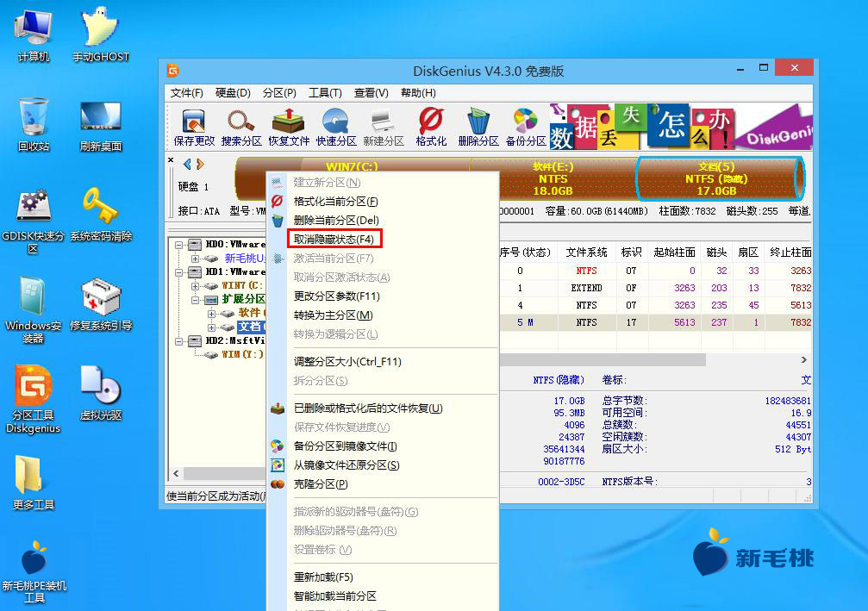This screenshot has width=868, height=611.
Task: Select partition row 5 M NTFS
Action: (655, 322)
